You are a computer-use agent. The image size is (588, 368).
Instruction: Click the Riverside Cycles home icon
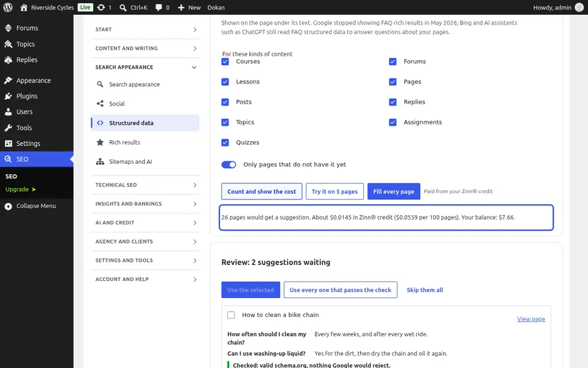click(24, 7)
